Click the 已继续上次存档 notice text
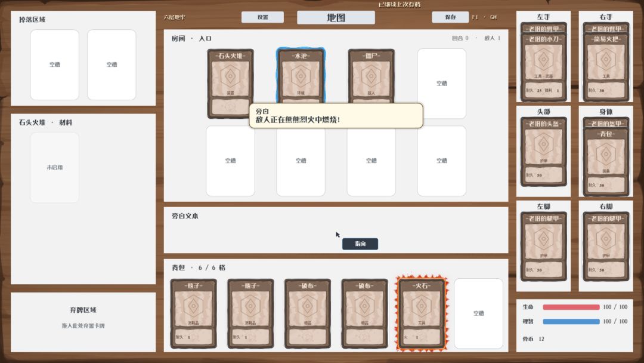Image resolution: width=644 pixels, height=363 pixels. 399,5
